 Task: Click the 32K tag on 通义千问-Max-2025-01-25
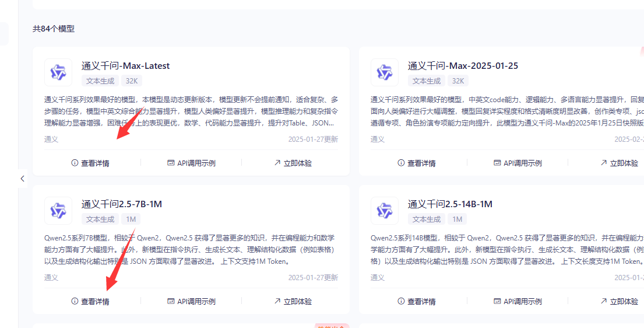[458, 81]
